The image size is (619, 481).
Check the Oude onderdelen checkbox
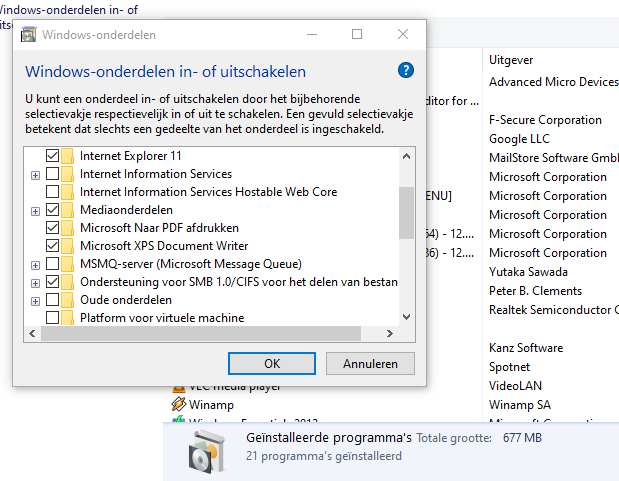[x=53, y=300]
